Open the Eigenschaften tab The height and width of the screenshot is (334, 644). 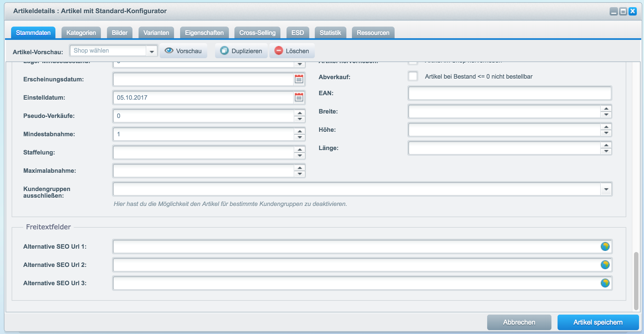(x=205, y=33)
